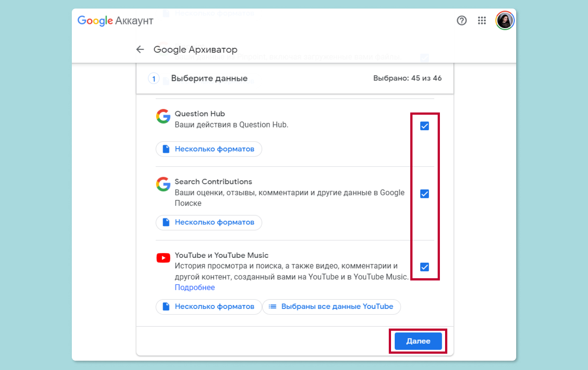Open the Help question mark icon
Viewport: 588px width, 370px height.
(x=461, y=20)
